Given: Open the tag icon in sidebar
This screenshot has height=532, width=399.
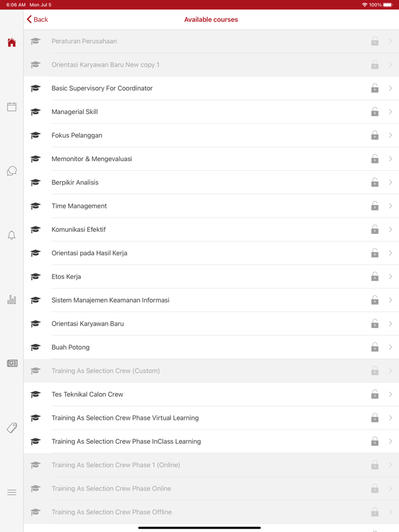Looking at the screenshot, I should pos(11,428).
